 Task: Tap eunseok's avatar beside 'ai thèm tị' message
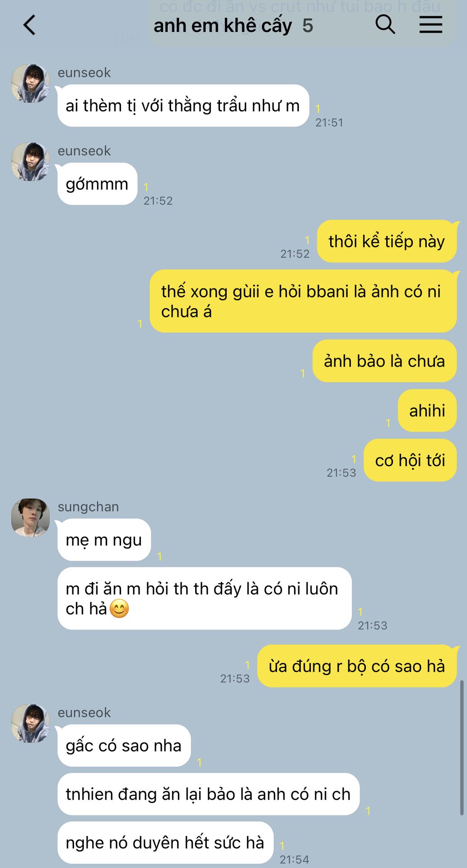(x=30, y=83)
